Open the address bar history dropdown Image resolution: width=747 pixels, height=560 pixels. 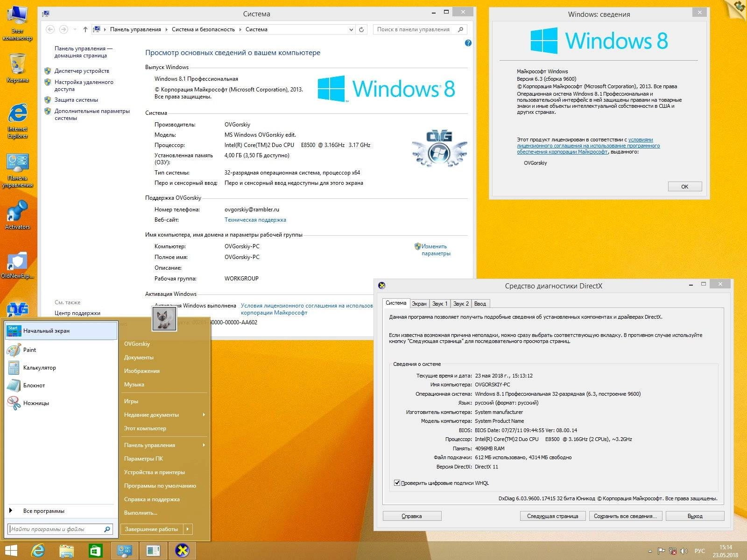click(351, 29)
